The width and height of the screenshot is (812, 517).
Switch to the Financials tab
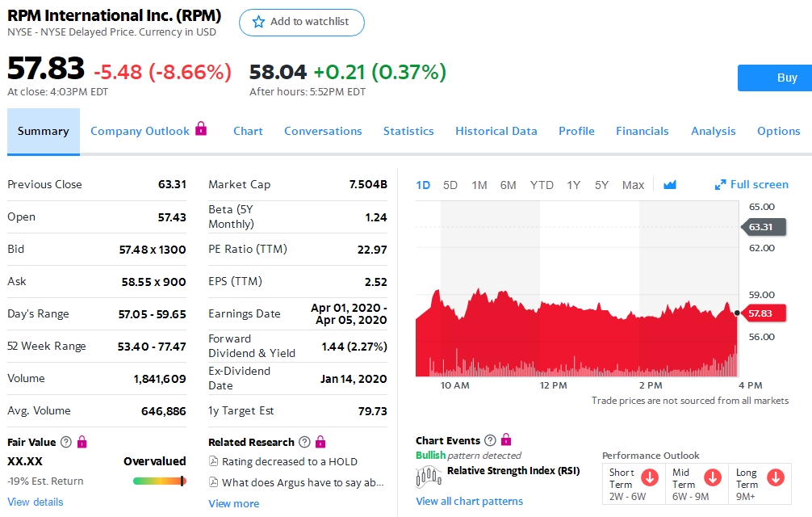click(642, 131)
